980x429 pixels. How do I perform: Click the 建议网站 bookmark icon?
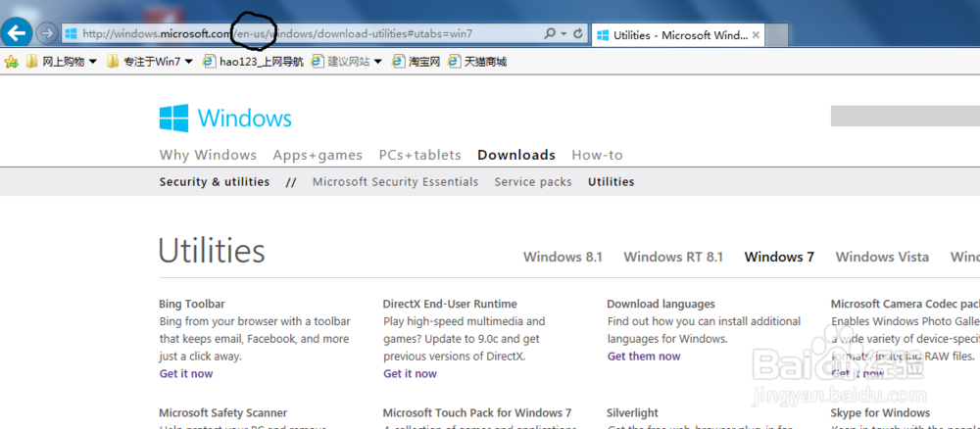318,61
